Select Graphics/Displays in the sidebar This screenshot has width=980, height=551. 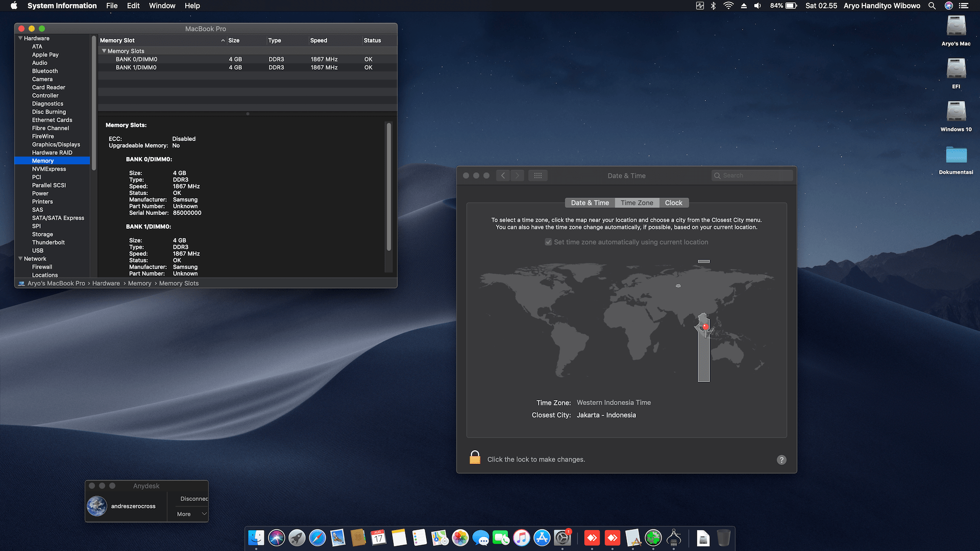(56, 144)
